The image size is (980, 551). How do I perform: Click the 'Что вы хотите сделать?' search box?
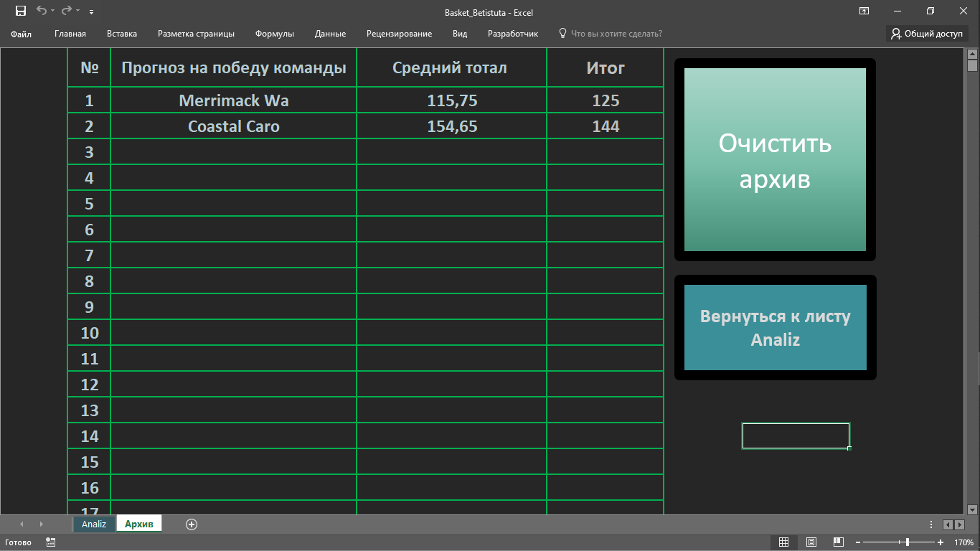[611, 34]
